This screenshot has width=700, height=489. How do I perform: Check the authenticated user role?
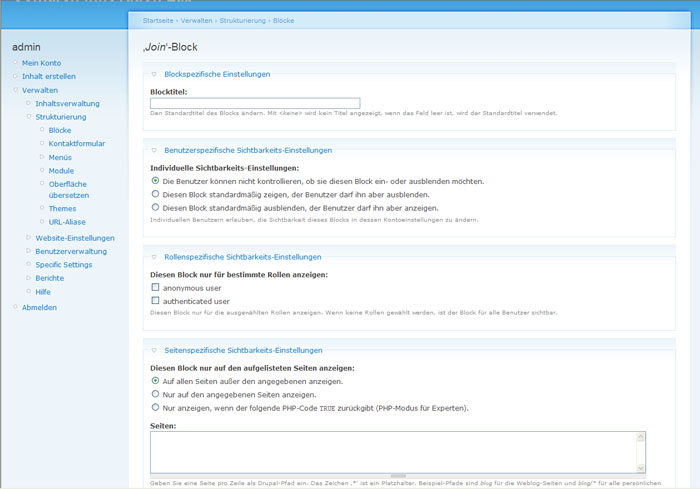155,300
